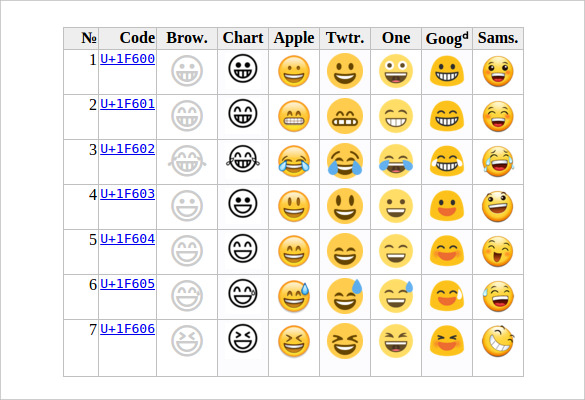This screenshot has height=400, width=585.
Task: Open the U+1F604 code link
Action: [x=128, y=239]
